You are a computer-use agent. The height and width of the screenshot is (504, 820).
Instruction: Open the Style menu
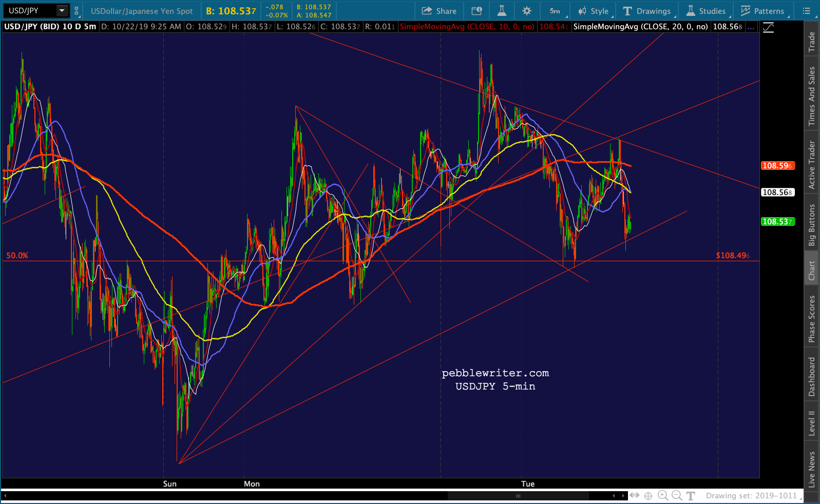pyautogui.click(x=594, y=11)
